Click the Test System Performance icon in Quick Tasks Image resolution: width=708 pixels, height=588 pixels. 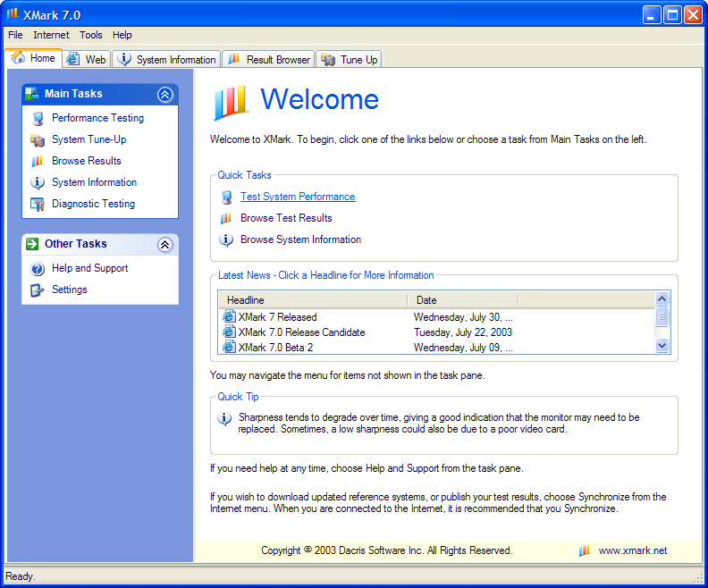coord(227,197)
